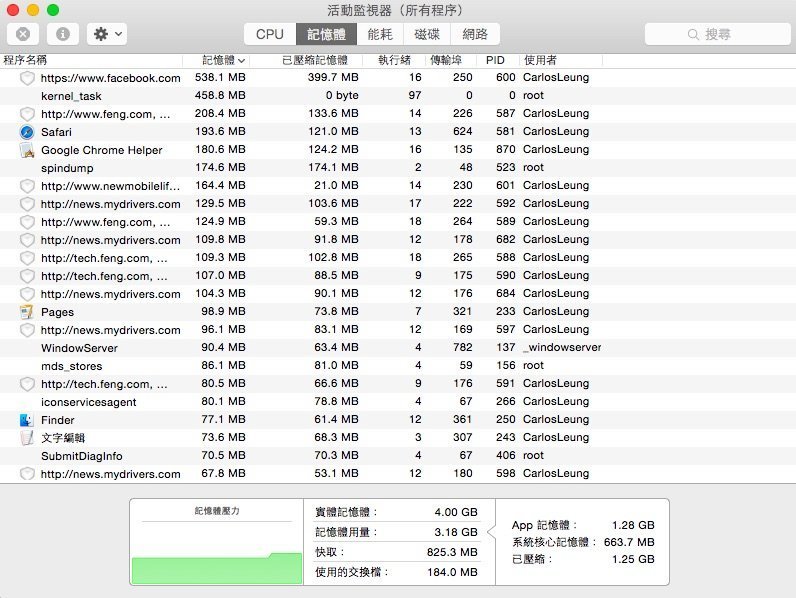
Task: Go to the 網路 tab
Action: tap(475, 34)
